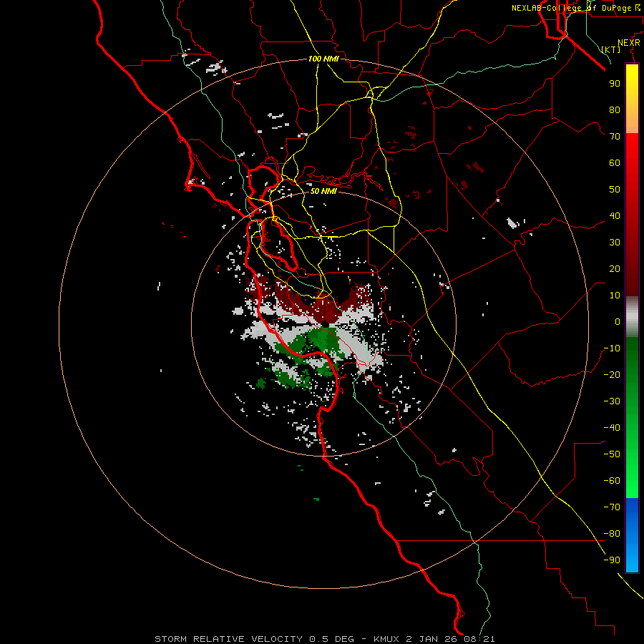Click the "NEXR" label above the color scale

629,43
